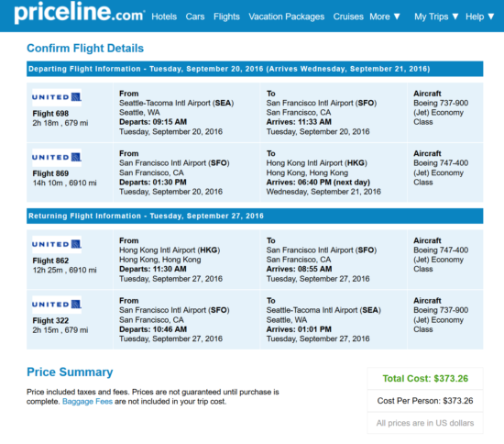
Task: Go to the Hotels section
Action: (x=164, y=17)
